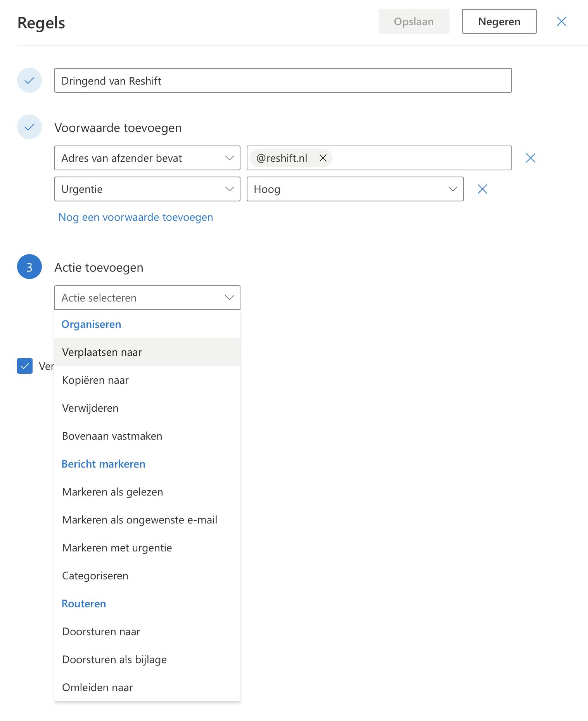Open the 'Adres van afzender bevat' dropdown
The height and width of the screenshot is (721, 588).
point(147,158)
